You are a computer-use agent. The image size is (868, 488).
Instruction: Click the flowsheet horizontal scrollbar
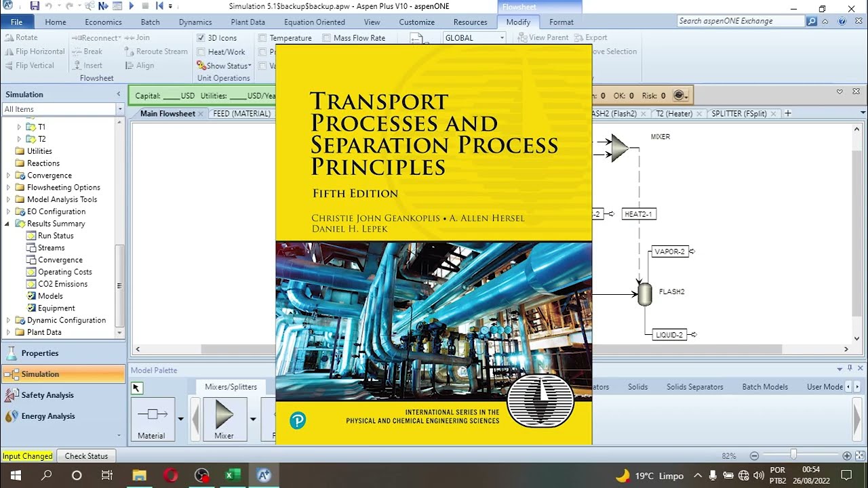coord(491,349)
